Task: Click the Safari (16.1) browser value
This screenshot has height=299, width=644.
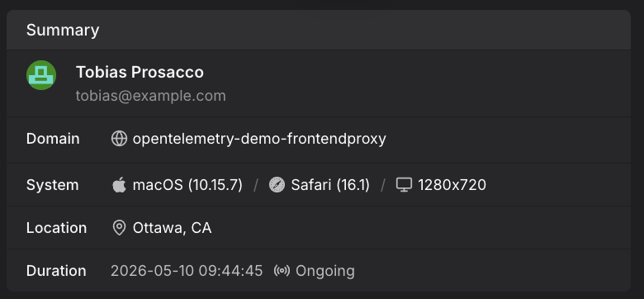Action: 330,185
